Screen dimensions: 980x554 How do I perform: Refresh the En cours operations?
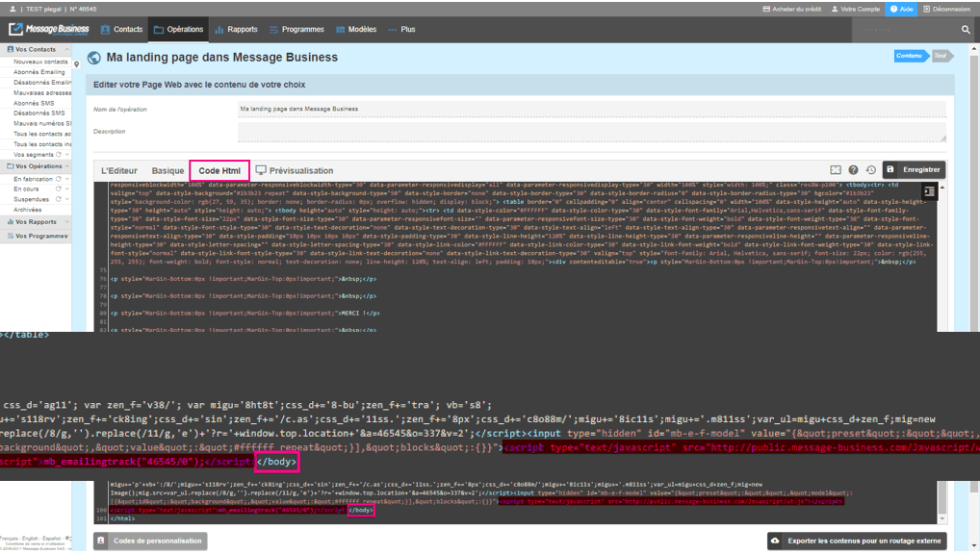pyautogui.click(x=59, y=189)
